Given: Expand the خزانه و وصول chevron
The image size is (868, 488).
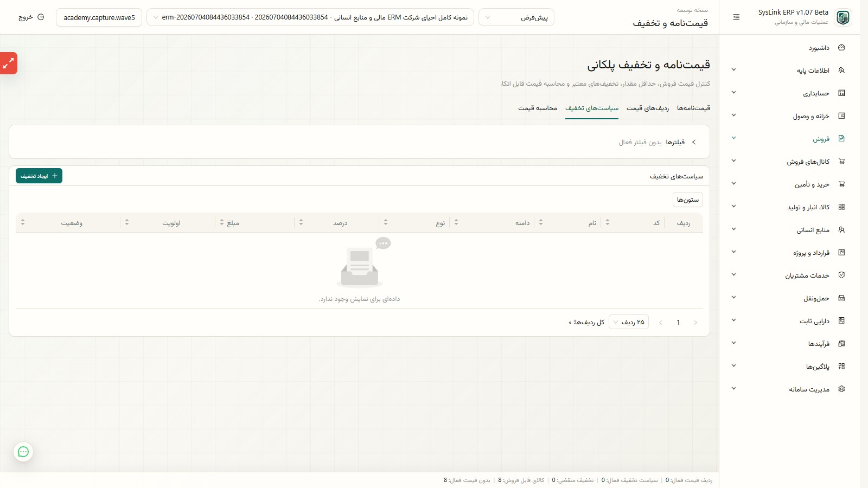Looking at the screenshot, I should 733,115.
